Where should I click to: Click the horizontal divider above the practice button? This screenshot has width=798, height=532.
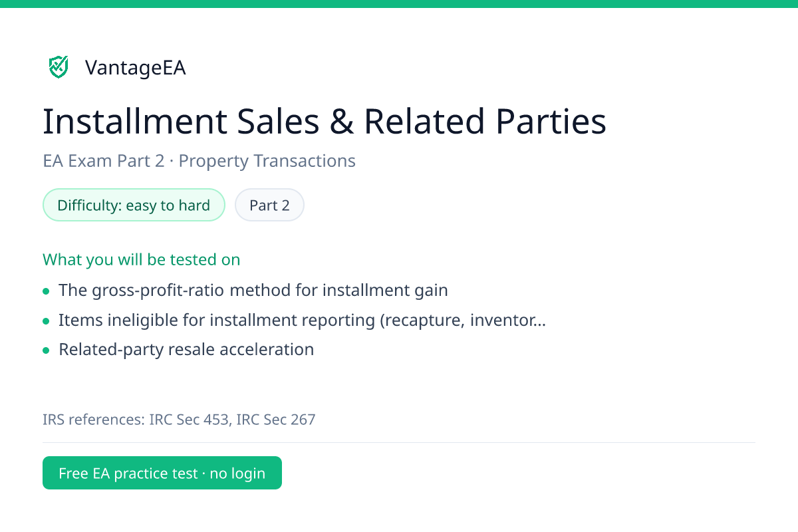coord(399,442)
